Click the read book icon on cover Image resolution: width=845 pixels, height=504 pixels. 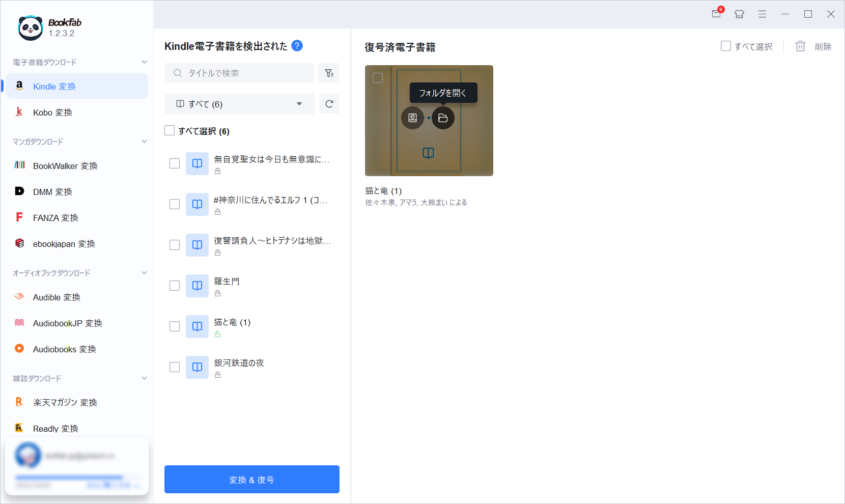coord(428,153)
